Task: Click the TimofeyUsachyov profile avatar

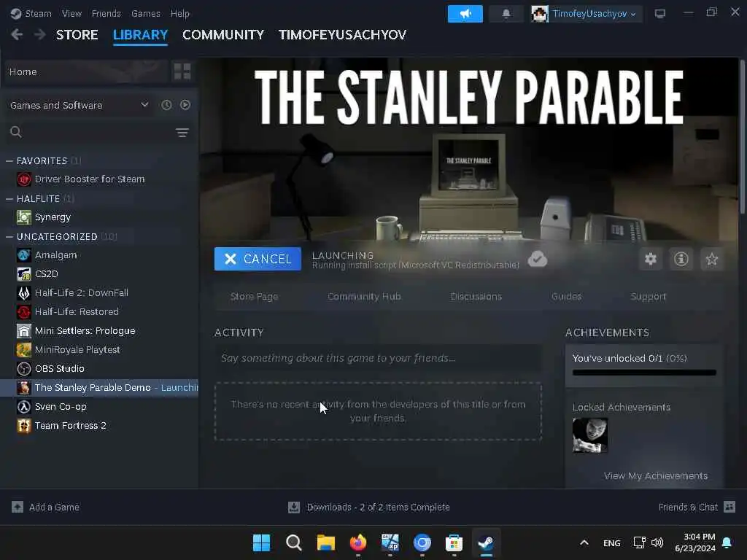Action: pyautogui.click(x=540, y=14)
